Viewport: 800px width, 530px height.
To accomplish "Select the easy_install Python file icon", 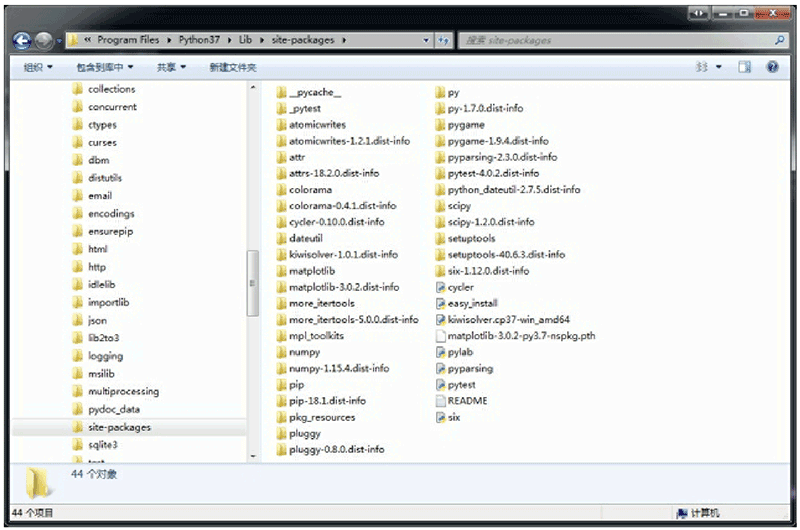I will (x=440, y=304).
